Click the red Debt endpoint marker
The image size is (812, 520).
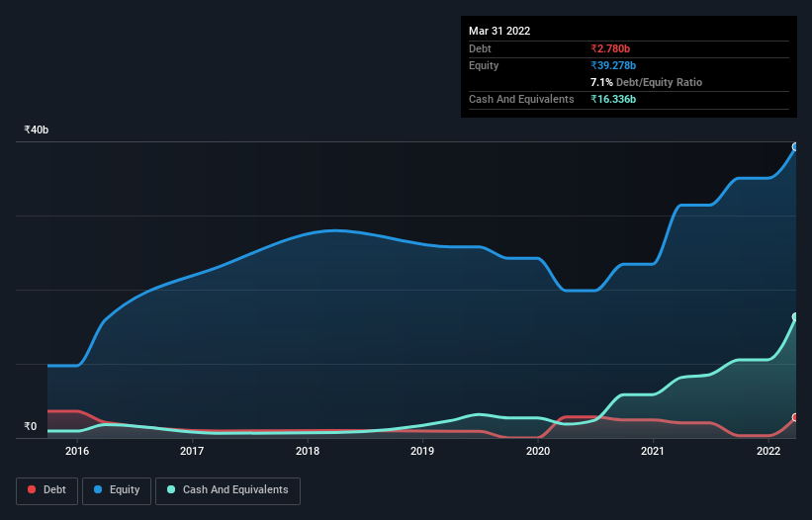click(x=795, y=417)
